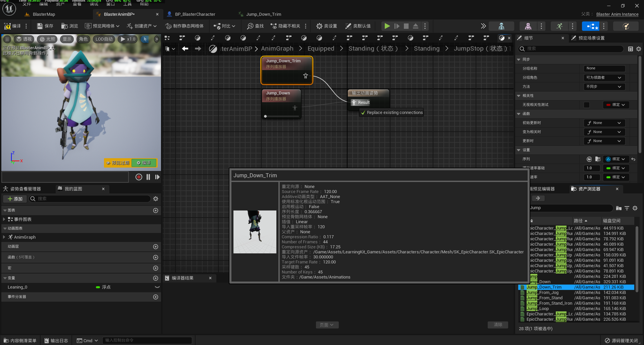Viewport: 644px width, 345px height.
Task: Toggle the ignore relevancy test checkbox
Action: coord(587,105)
